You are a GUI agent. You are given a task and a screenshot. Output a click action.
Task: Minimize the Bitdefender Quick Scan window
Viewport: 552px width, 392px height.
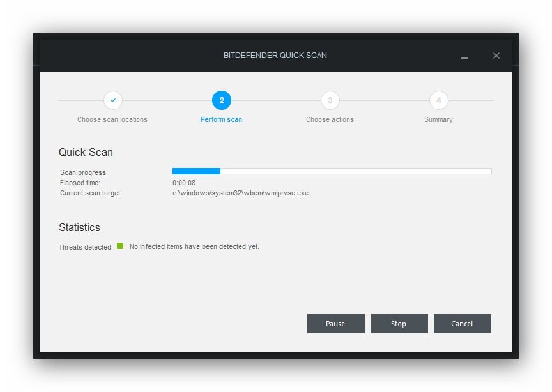click(x=464, y=56)
